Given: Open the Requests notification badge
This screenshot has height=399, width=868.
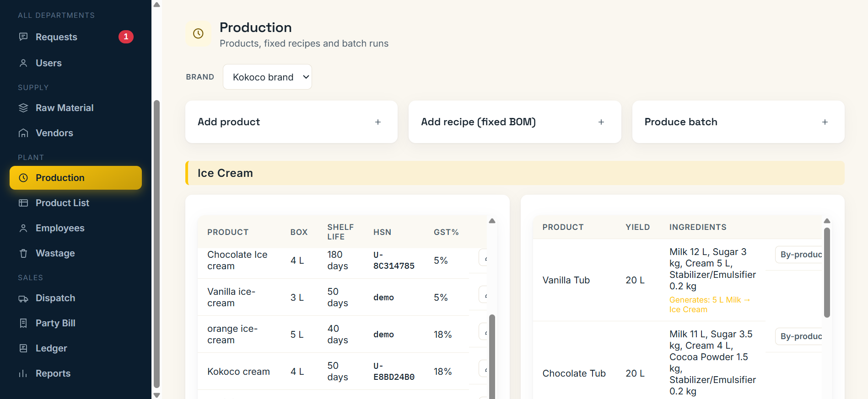Looking at the screenshot, I should click(x=126, y=37).
